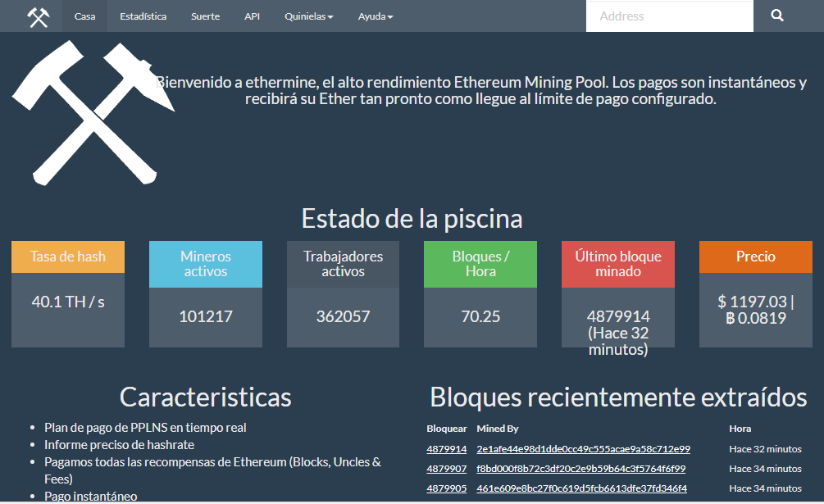Click the Trabajadores activos card header

[344, 264]
